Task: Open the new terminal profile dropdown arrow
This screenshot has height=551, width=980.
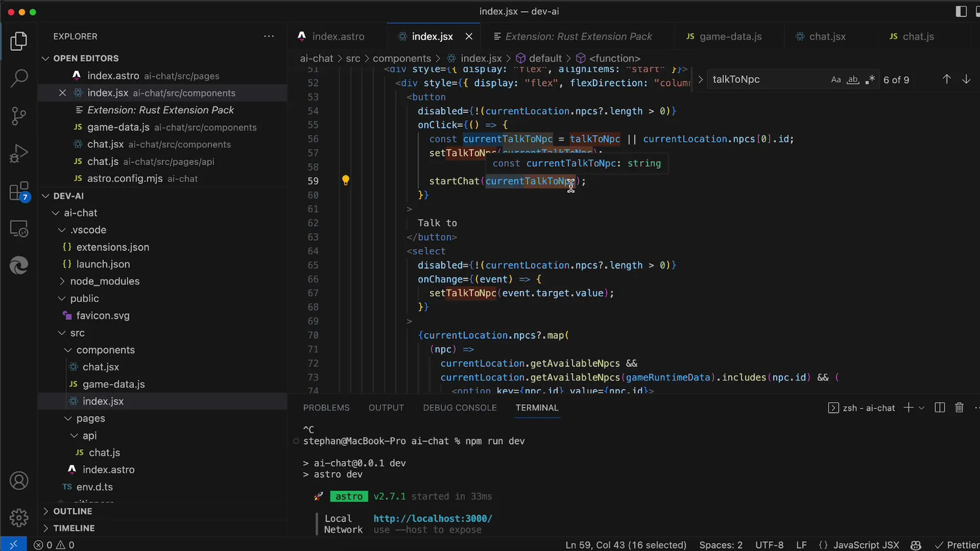Action: pyautogui.click(x=921, y=407)
